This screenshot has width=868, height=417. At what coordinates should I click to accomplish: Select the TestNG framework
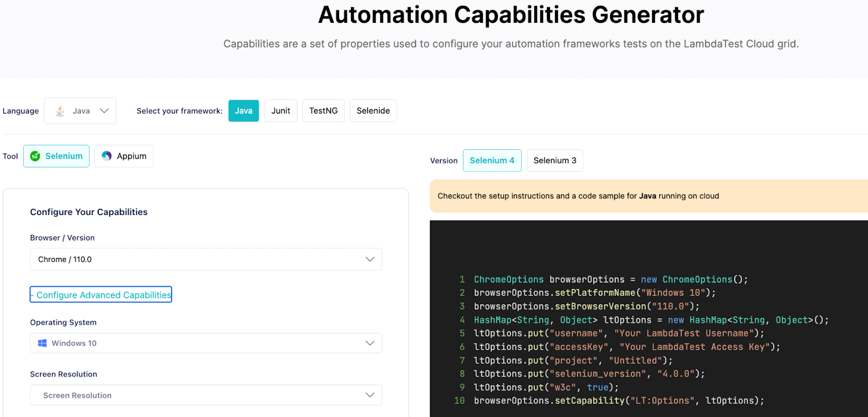[323, 111]
